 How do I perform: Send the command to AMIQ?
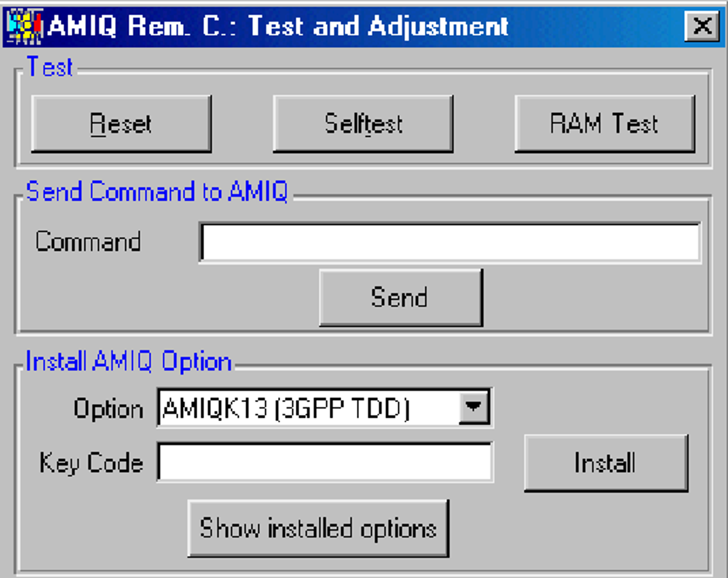401,298
